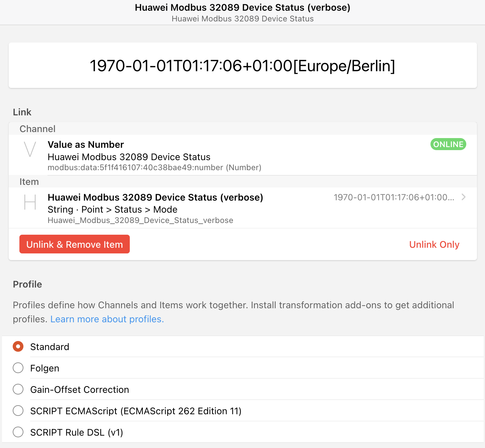Viewport: 485px width, 448px height.
Task: Click the Unlink Only button
Action: (434, 244)
